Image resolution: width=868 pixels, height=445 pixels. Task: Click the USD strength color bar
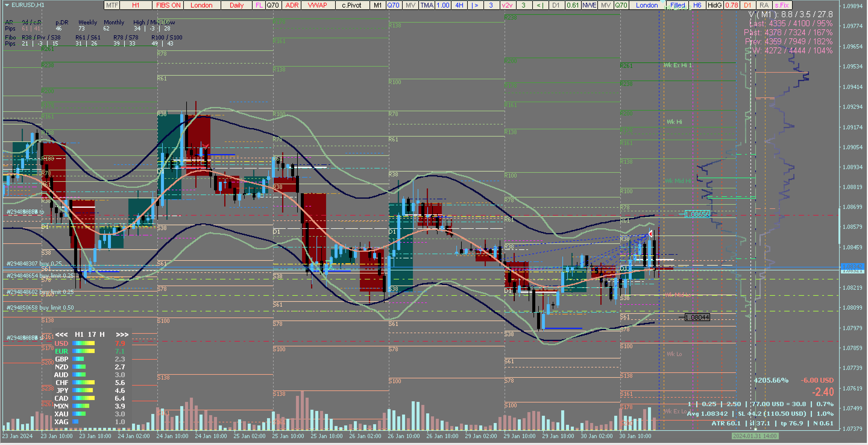pyautogui.click(x=83, y=343)
